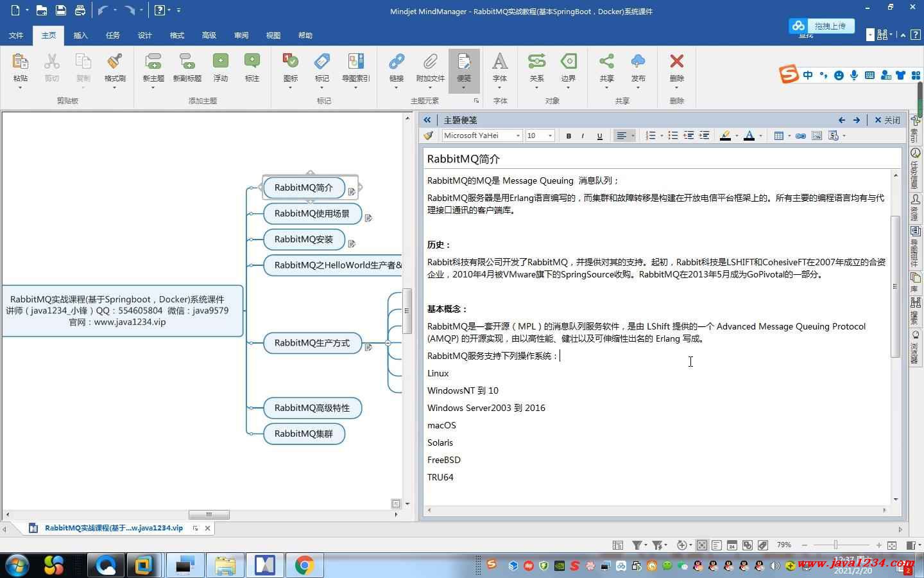Image resolution: width=924 pixels, height=578 pixels.
Task: Toggle left alignment in notes toolbar
Action: tap(621, 136)
